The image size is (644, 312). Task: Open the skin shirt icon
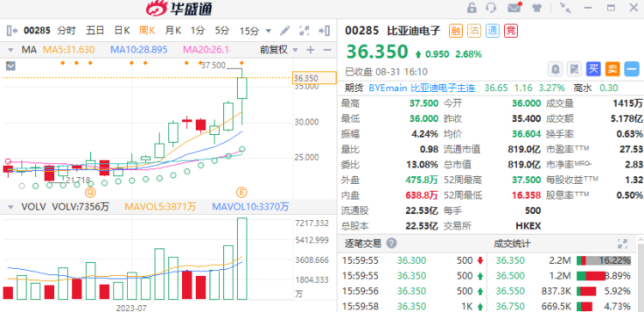[537, 8]
